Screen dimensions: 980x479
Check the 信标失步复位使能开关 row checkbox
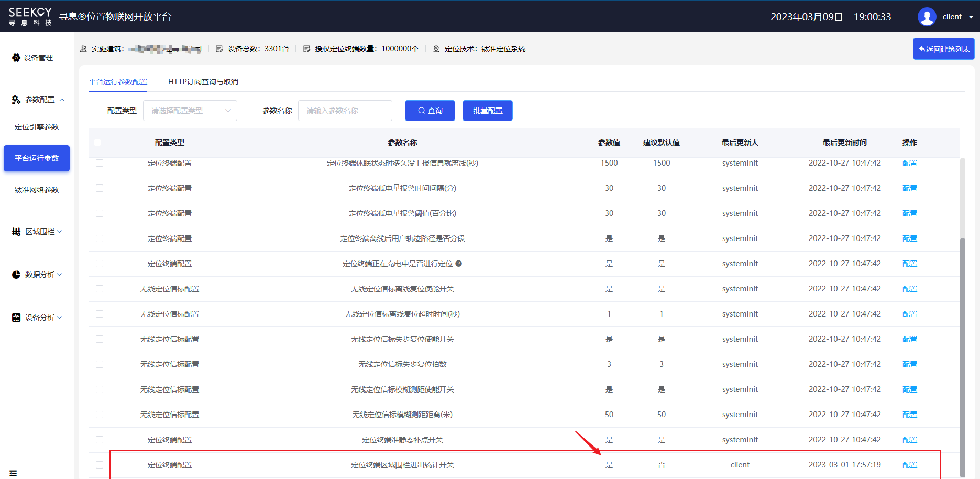100,339
